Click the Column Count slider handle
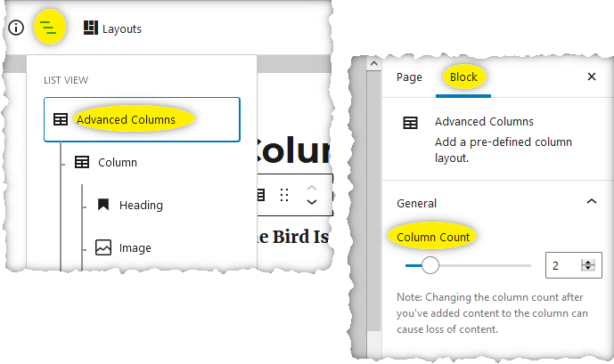The height and width of the screenshot is (364, 614). pos(430,265)
